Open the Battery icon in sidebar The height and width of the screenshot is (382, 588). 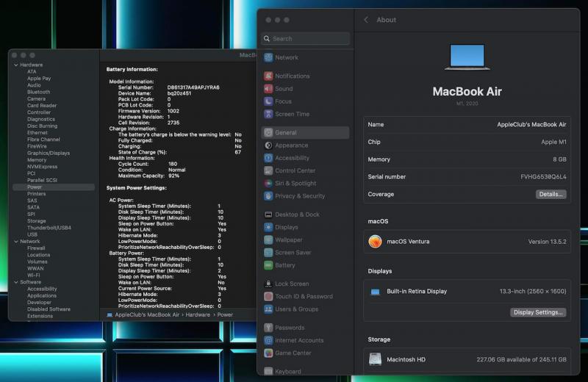(x=268, y=265)
